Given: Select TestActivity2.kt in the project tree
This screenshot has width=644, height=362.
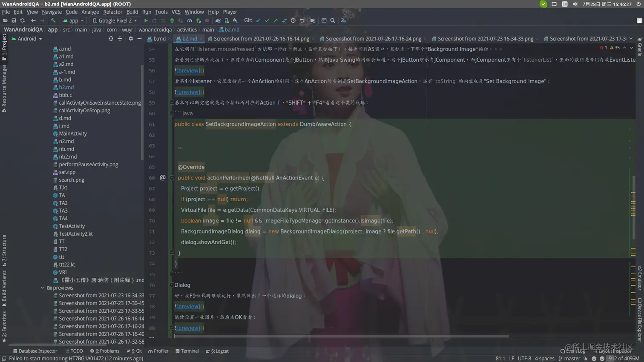Looking at the screenshot, I should pyautogui.click(x=76, y=234).
